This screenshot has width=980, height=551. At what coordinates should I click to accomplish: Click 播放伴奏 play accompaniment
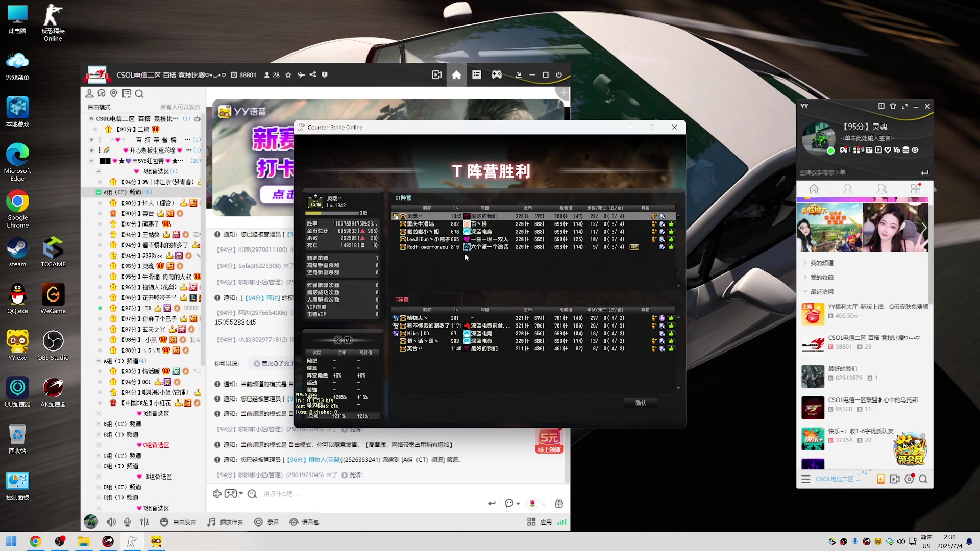tap(225, 522)
